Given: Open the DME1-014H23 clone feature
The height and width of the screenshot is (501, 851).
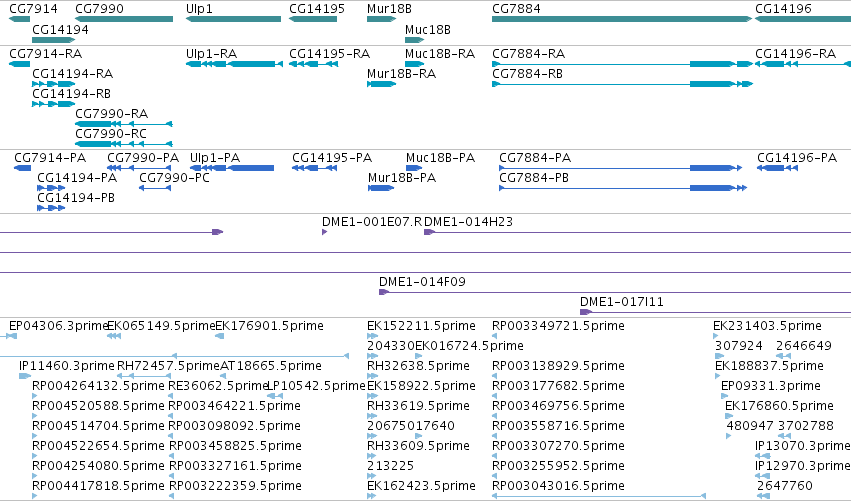Looking at the screenshot, I should pos(638,232).
